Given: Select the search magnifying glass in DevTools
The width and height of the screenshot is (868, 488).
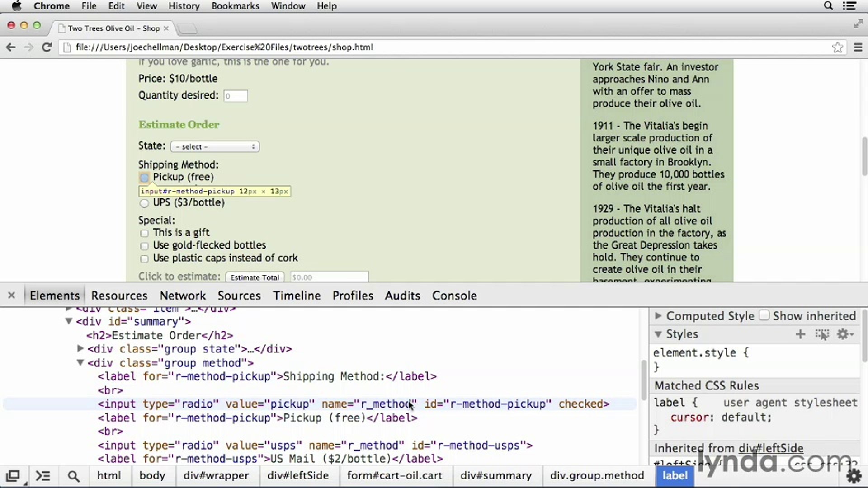Looking at the screenshot, I should [x=74, y=475].
